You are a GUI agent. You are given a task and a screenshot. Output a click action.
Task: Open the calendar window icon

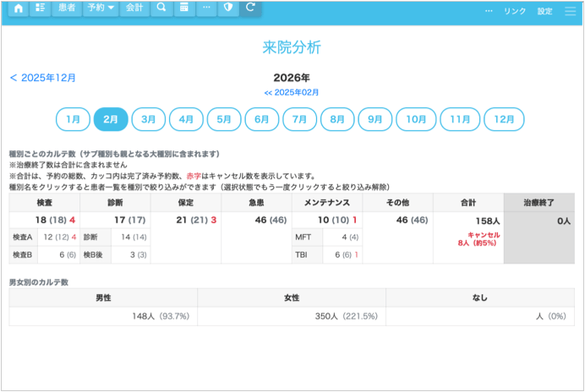183,8
